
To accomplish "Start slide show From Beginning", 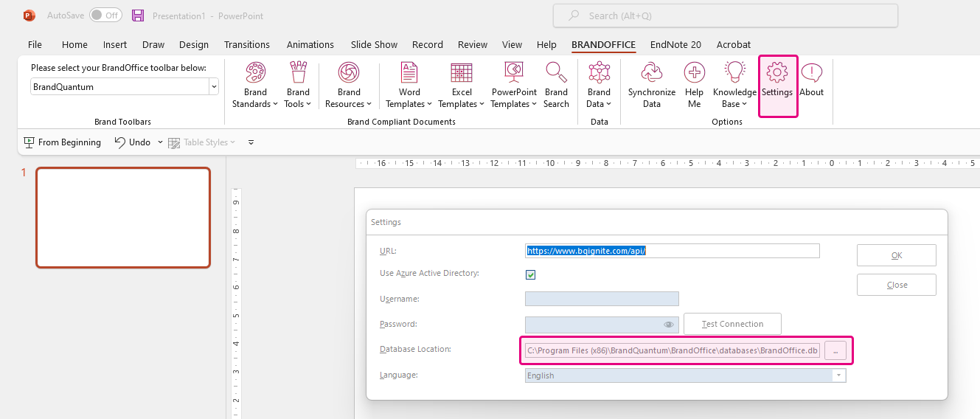I will point(63,142).
